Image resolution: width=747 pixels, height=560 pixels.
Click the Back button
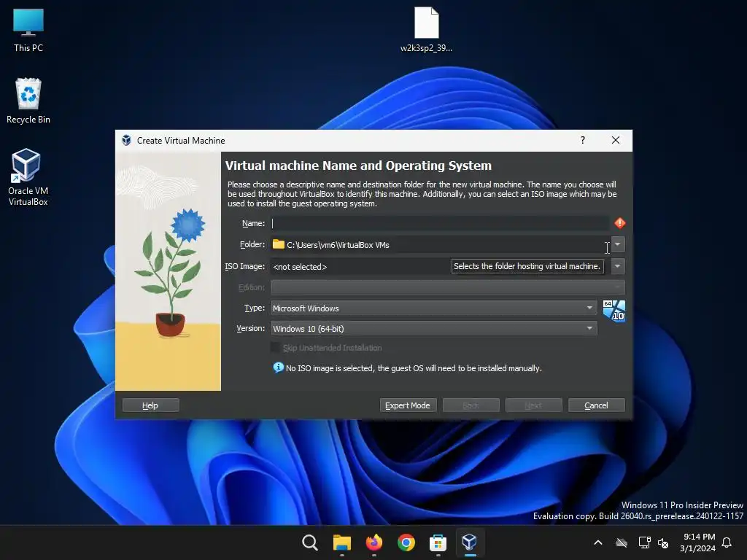471,405
